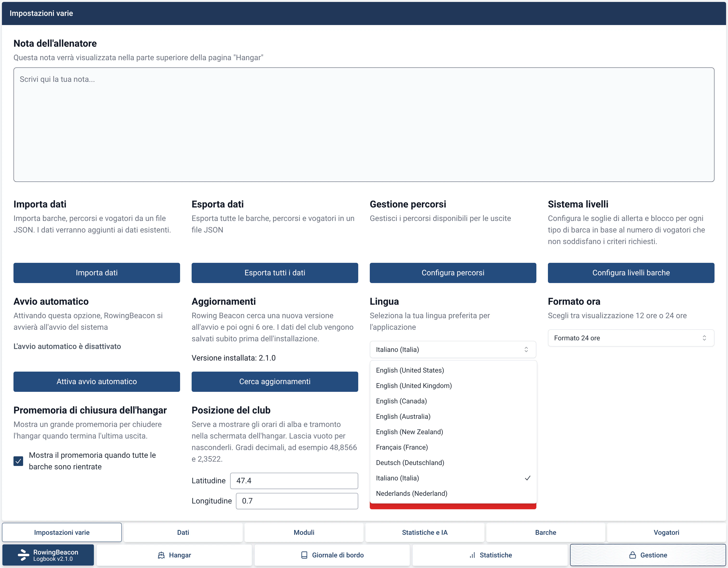Click the reminder label "Mostra il promemoria quando tutte le barche sono rientrate"
Viewport: 728px width, 568px height.
coord(92,461)
